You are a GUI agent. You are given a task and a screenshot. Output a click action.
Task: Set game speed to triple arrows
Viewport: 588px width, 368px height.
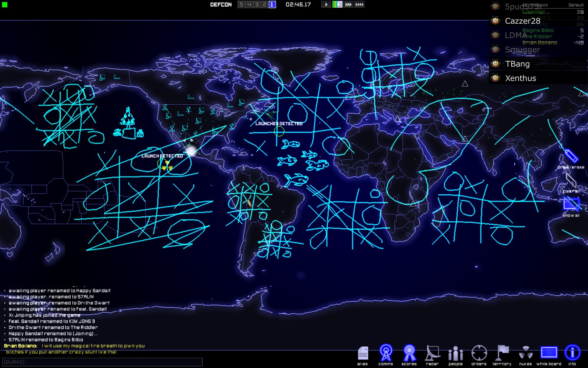(348, 4)
